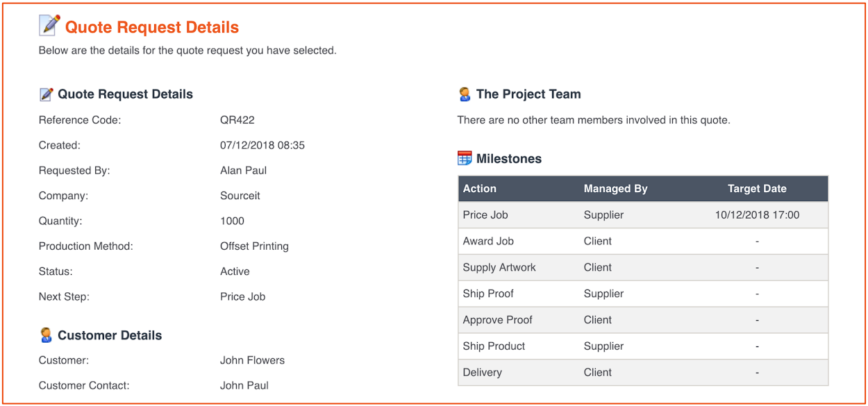This screenshot has width=868, height=406.
Task: Click the Price Job next step value
Action: (x=242, y=297)
